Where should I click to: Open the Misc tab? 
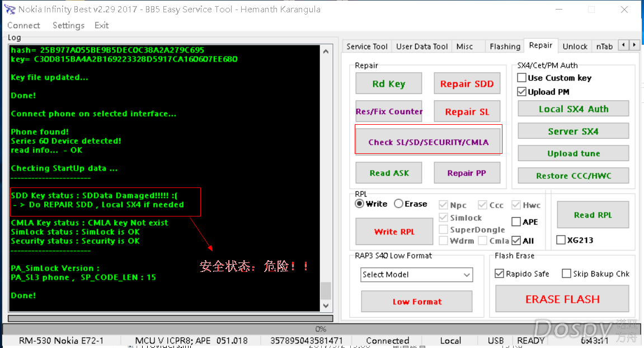click(x=464, y=46)
